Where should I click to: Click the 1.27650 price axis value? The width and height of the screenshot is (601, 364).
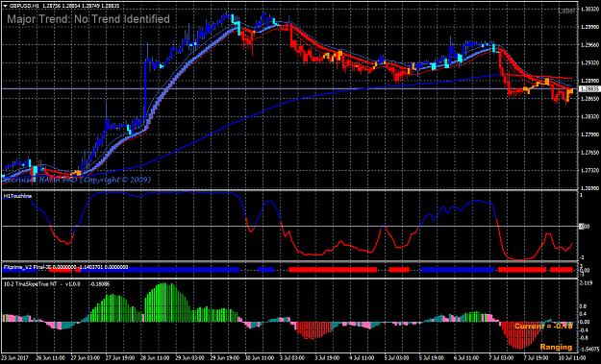pyautogui.click(x=589, y=153)
